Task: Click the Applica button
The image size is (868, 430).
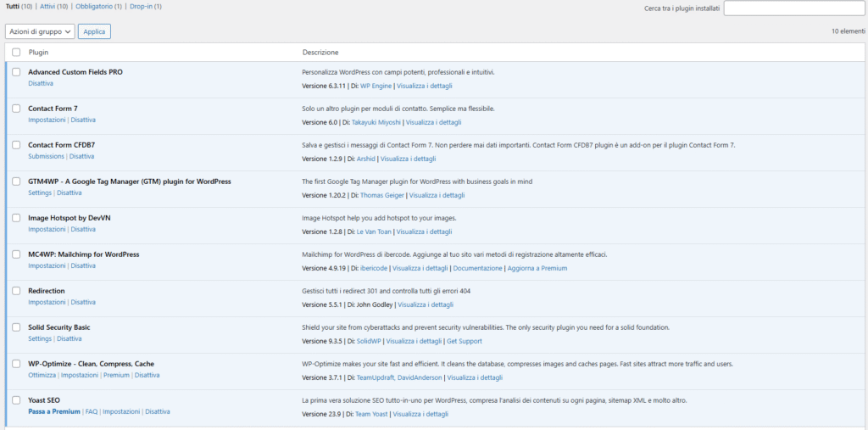Action: [x=94, y=31]
